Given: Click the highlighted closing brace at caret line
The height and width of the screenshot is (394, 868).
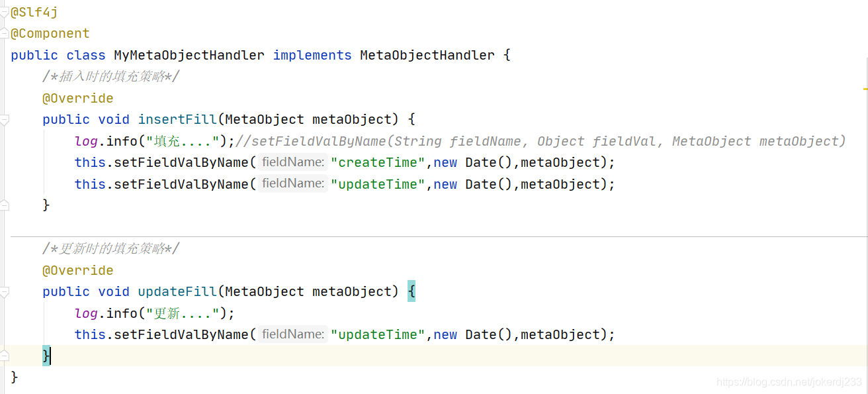Looking at the screenshot, I should pos(46,356).
